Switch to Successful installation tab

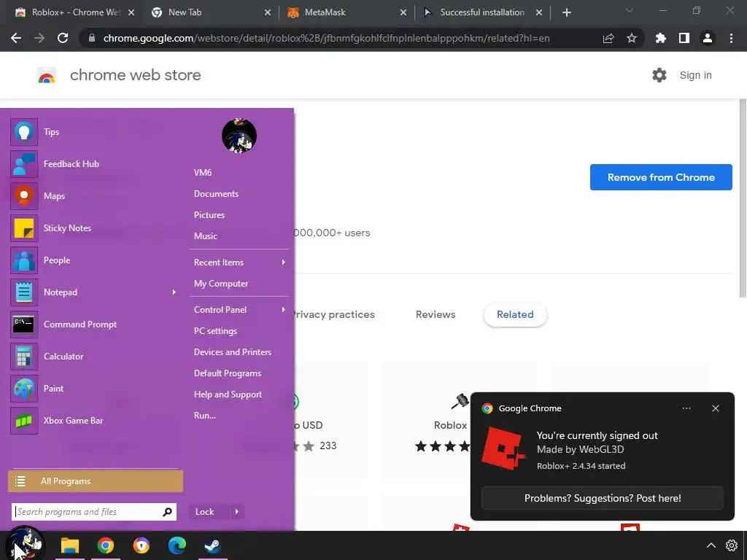[482, 12]
